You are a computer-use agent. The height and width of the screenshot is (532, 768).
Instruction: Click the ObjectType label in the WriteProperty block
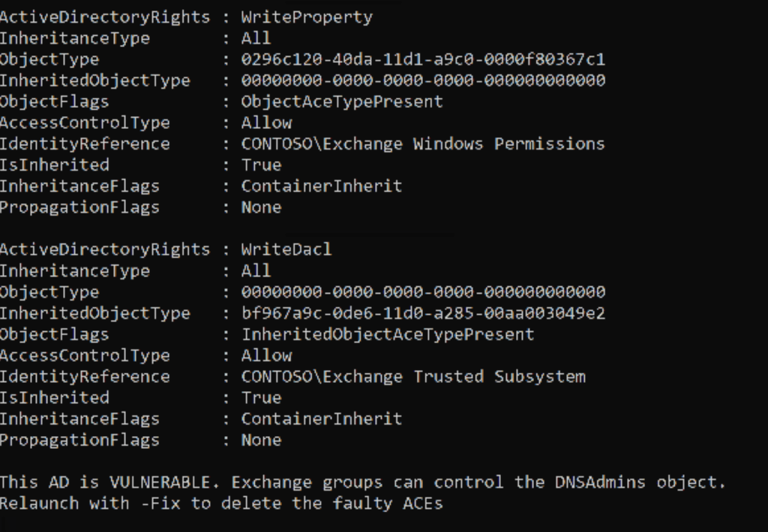point(49,59)
